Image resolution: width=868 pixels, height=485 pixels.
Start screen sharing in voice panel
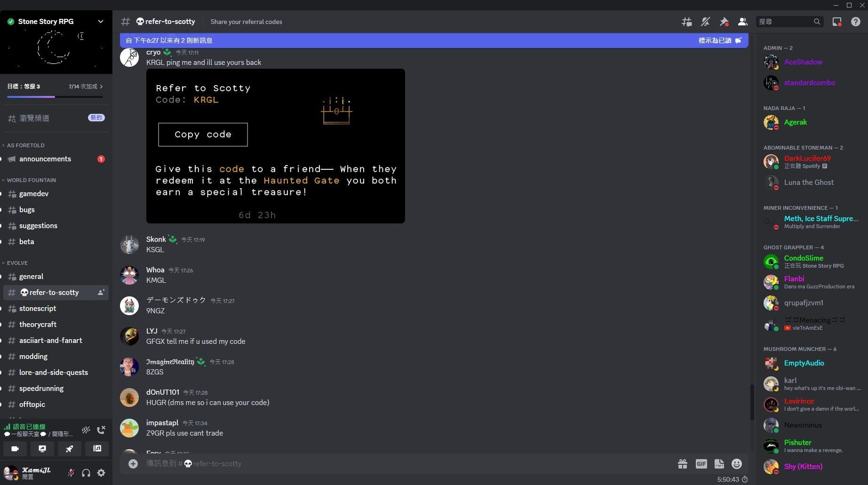[x=42, y=449]
